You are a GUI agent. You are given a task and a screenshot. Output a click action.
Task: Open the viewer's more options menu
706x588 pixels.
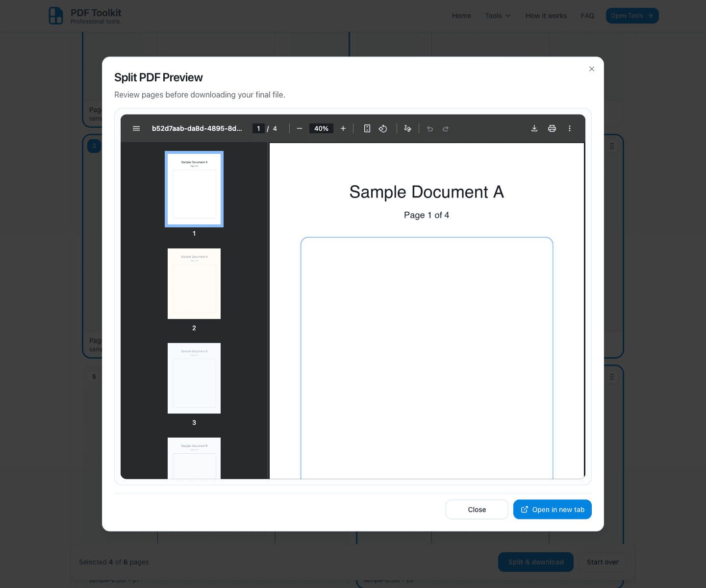pyautogui.click(x=570, y=128)
